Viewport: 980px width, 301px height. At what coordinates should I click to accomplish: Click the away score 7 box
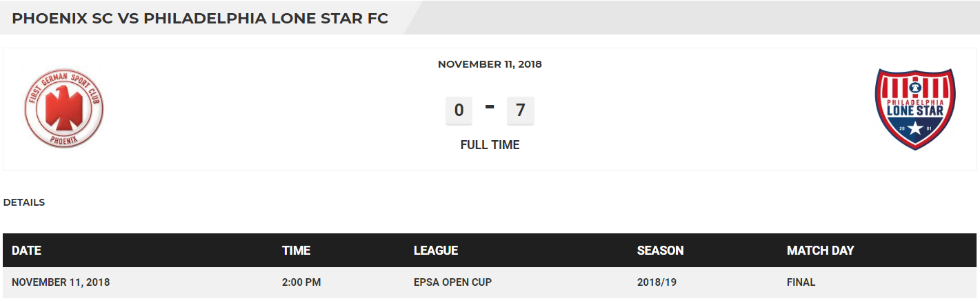pyautogui.click(x=521, y=110)
